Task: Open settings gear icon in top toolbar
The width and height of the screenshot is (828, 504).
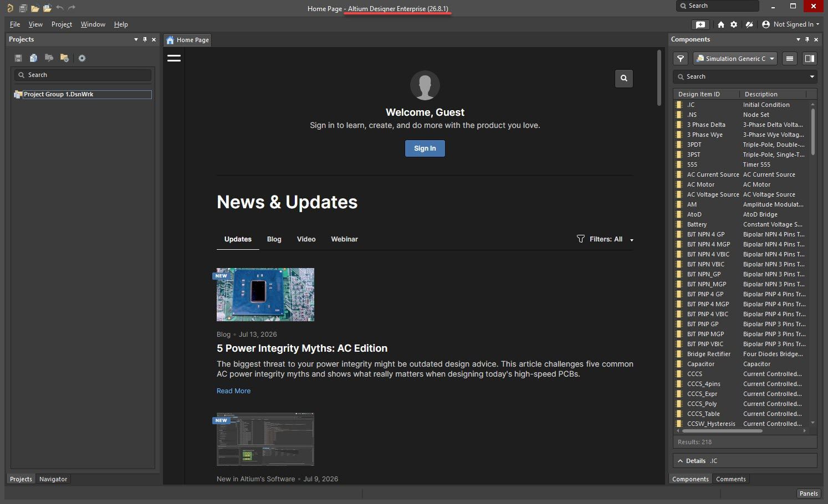Action: (734, 24)
